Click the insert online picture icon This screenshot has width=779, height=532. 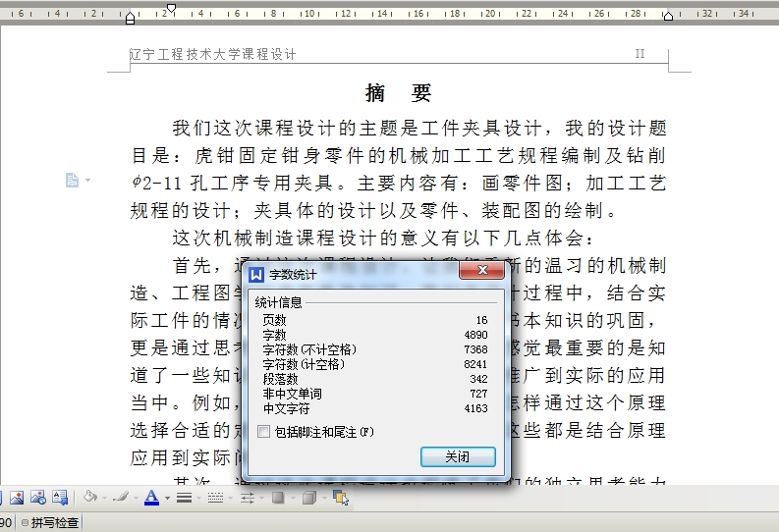pos(37,498)
